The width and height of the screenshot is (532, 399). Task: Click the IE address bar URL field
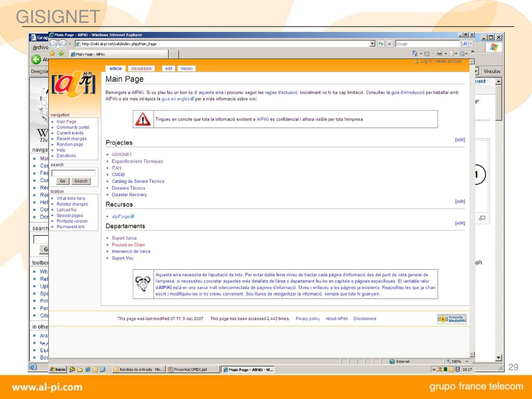[x=222, y=44]
